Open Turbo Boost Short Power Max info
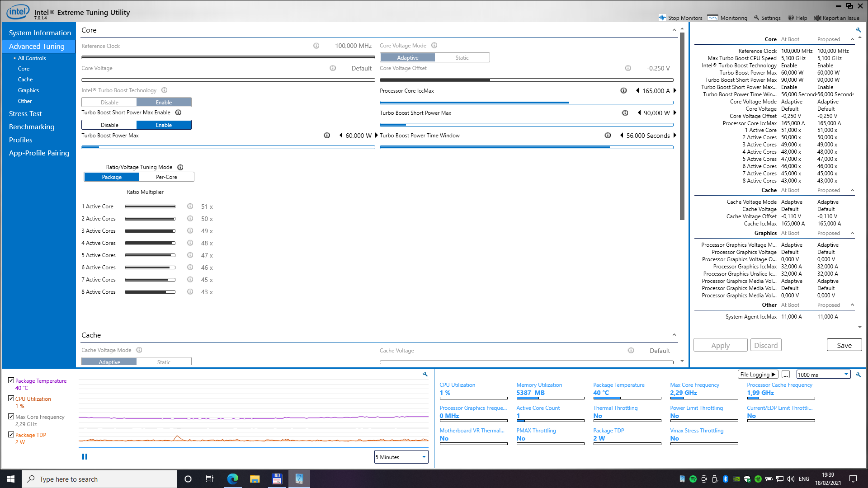Viewport: 868px width, 488px height. [x=625, y=113]
